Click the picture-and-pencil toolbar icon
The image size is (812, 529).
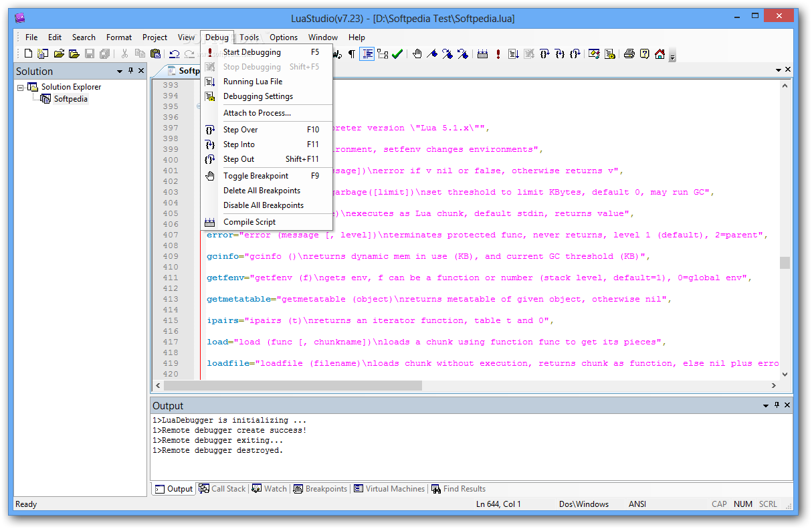click(594, 54)
